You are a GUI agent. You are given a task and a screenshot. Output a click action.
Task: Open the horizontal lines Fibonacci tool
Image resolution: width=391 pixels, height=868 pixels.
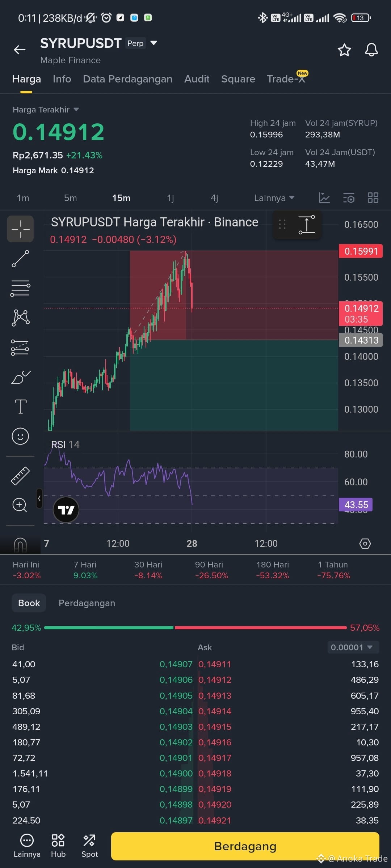20,288
